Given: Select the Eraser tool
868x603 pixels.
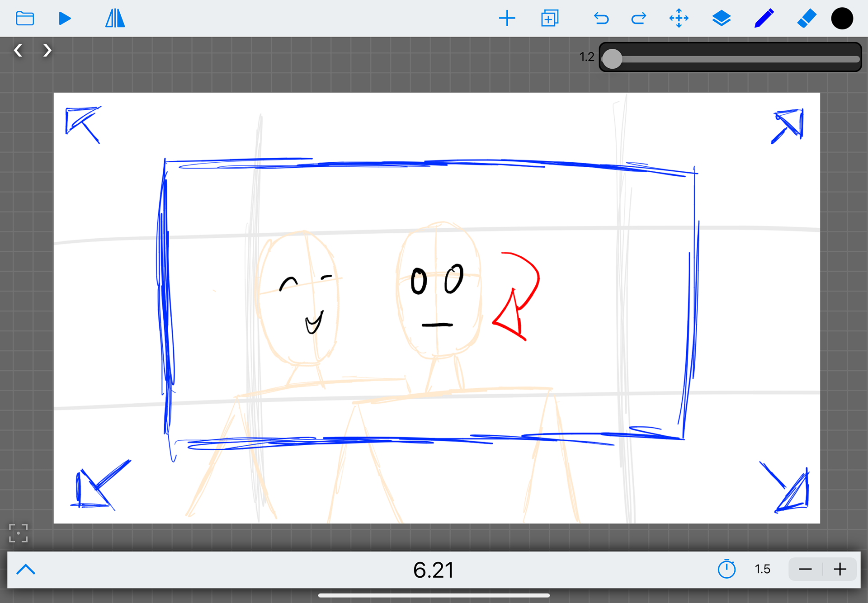Looking at the screenshot, I should click(807, 18).
